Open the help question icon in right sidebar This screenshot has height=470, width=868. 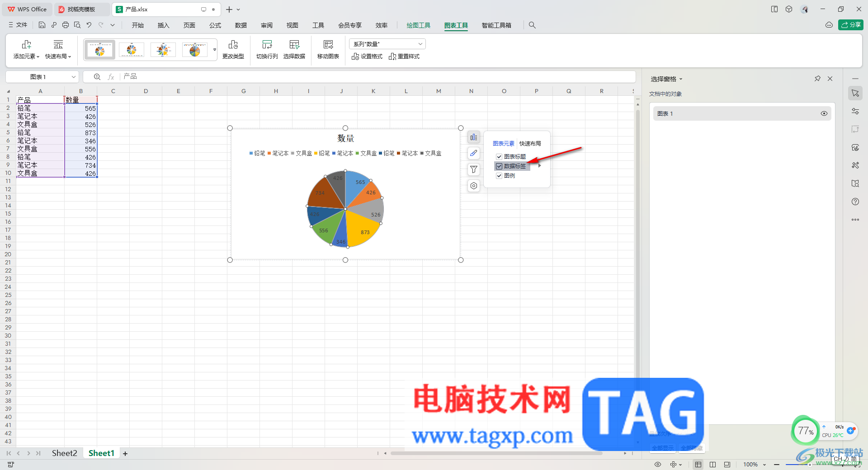tap(855, 202)
